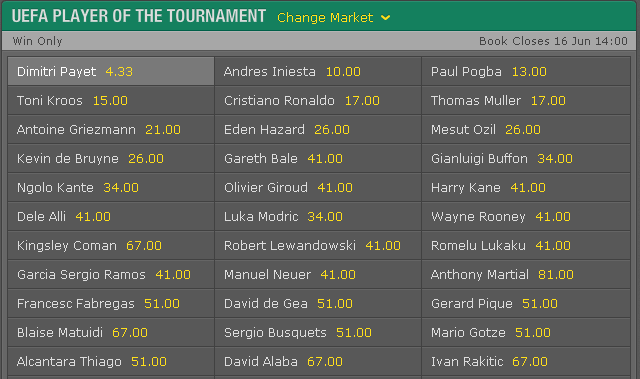Click the chevron beside Change Market
This screenshot has height=379, width=640.
tap(385, 18)
